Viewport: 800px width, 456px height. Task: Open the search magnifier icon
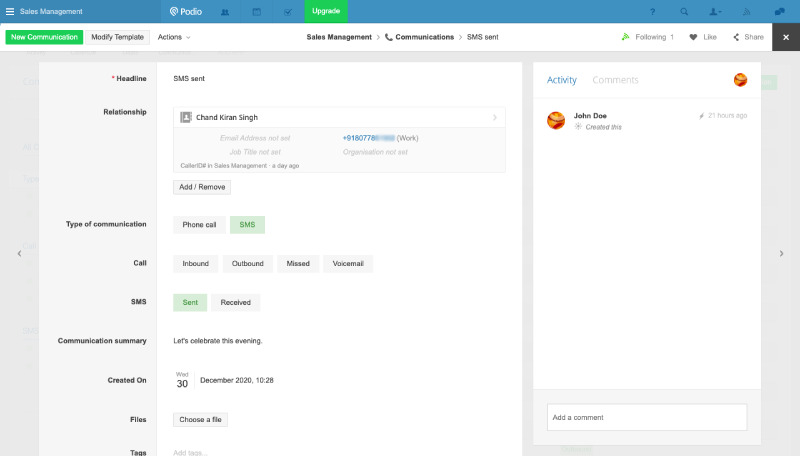click(x=684, y=11)
